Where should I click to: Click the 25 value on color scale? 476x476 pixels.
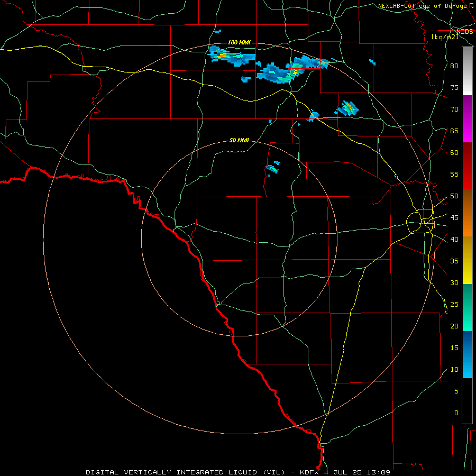(454, 305)
